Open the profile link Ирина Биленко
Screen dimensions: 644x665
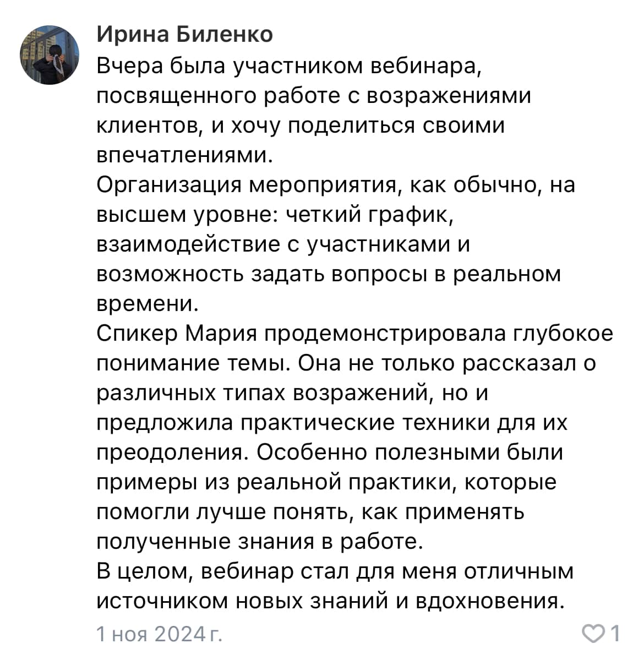tap(185, 34)
